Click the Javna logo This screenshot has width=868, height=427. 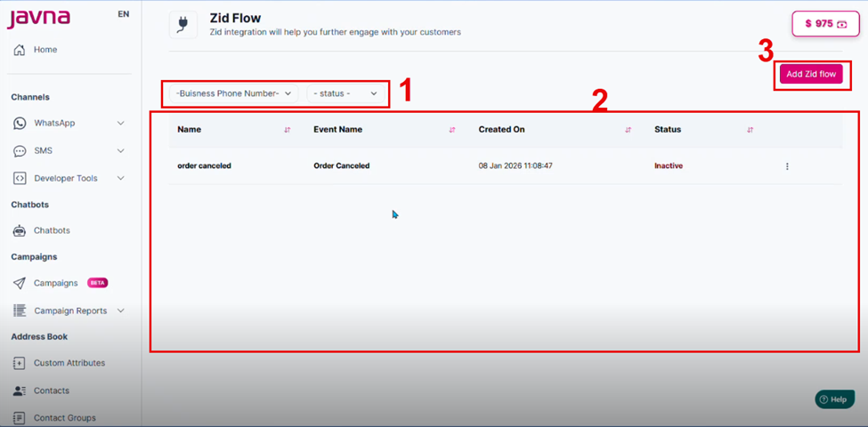(x=38, y=18)
